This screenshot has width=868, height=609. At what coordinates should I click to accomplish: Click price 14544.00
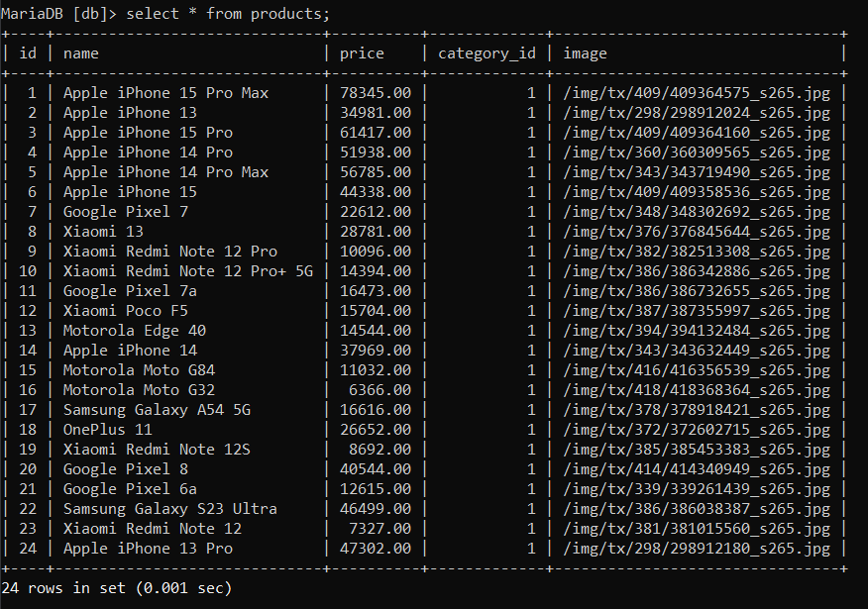[x=376, y=331]
